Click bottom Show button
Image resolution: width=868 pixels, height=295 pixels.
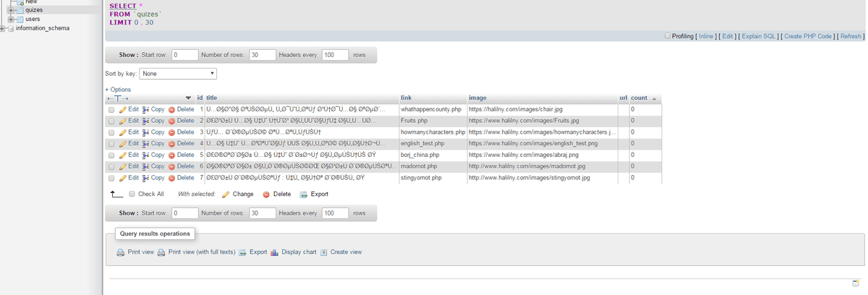pos(128,213)
